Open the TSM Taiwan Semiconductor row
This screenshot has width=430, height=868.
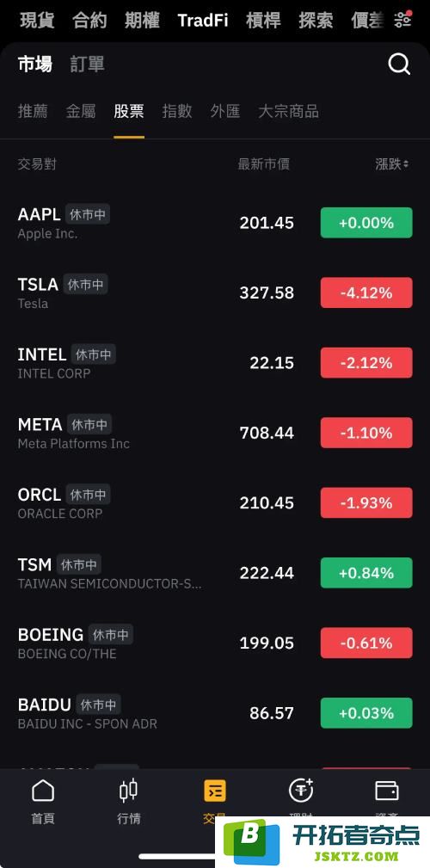click(215, 573)
